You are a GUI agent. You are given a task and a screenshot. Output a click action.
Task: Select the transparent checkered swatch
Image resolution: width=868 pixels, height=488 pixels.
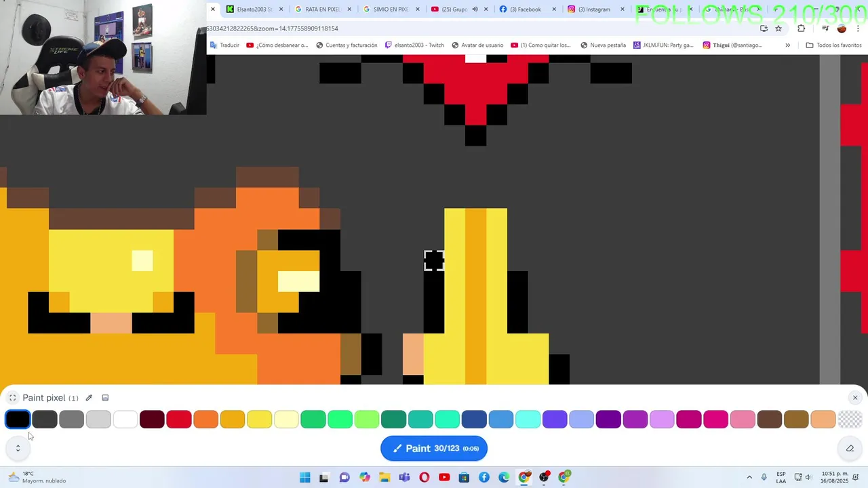pos(850,420)
